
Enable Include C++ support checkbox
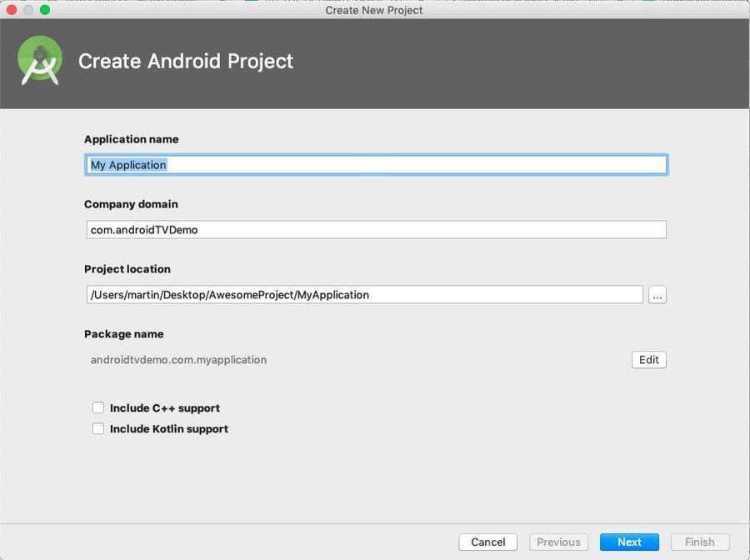pyautogui.click(x=98, y=407)
